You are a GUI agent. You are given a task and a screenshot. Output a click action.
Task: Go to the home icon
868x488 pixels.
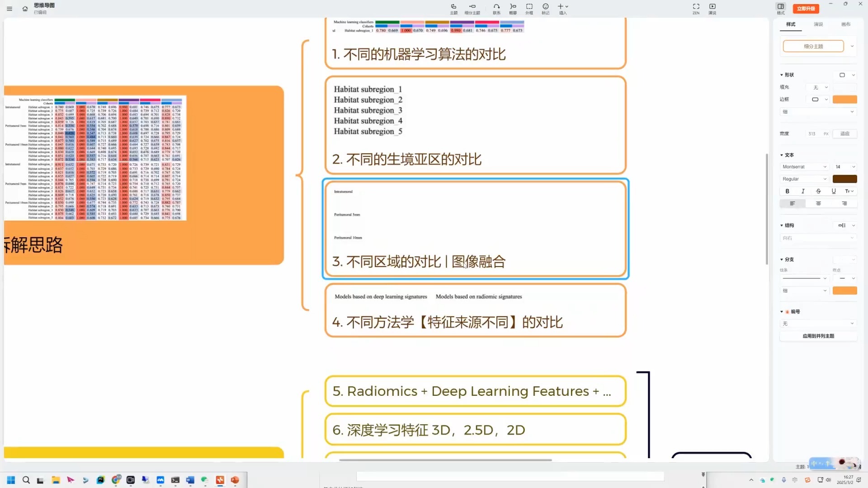(25, 9)
